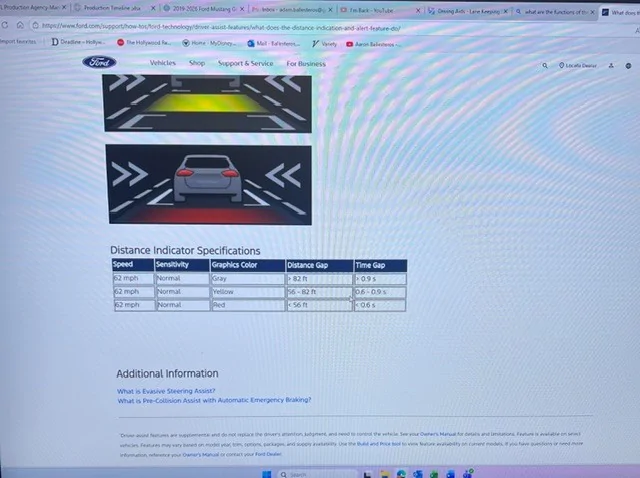Screen dimensions: 640x478
Task: Click the '56 - 82 ft' distance cell
Action: [x=320, y=292]
